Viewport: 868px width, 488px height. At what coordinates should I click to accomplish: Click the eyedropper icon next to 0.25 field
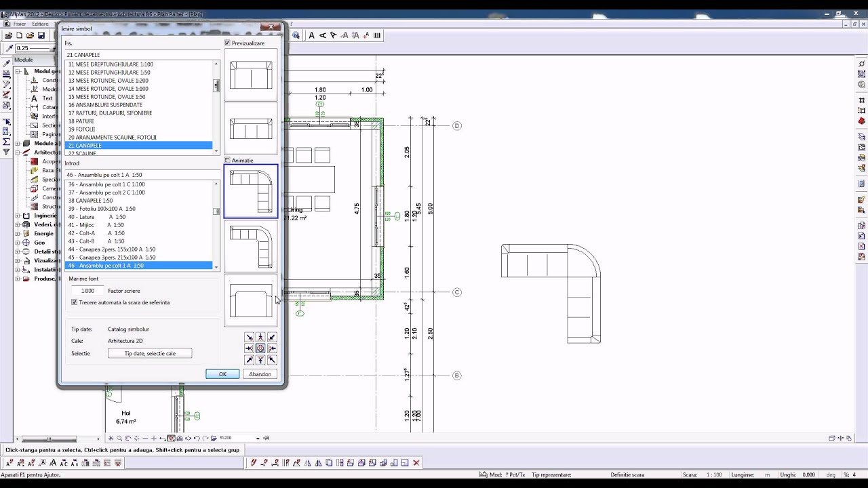(9, 48)
